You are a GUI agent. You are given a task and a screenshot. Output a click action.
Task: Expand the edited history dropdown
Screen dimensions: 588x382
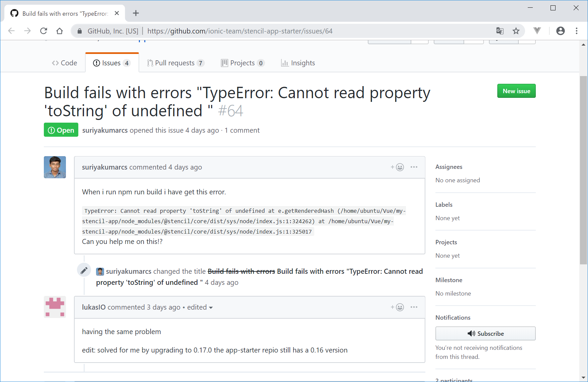(200, 307)
